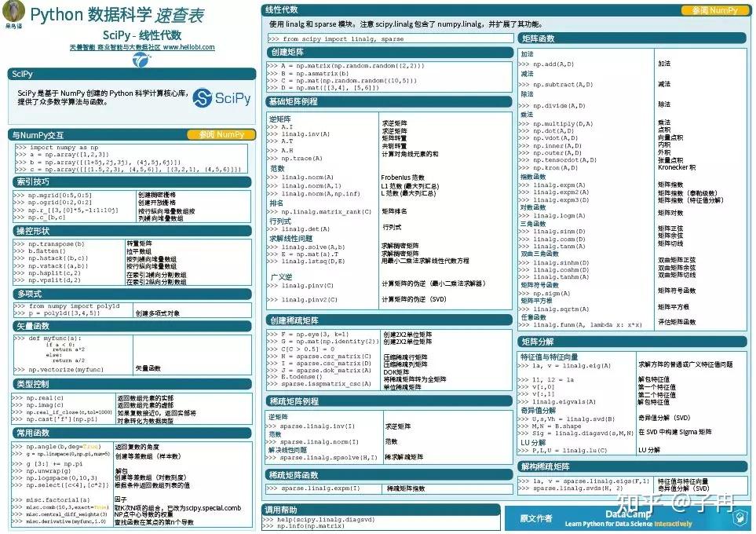Click the 'np.logspace(0,10,3)' code line

[54, 478]
